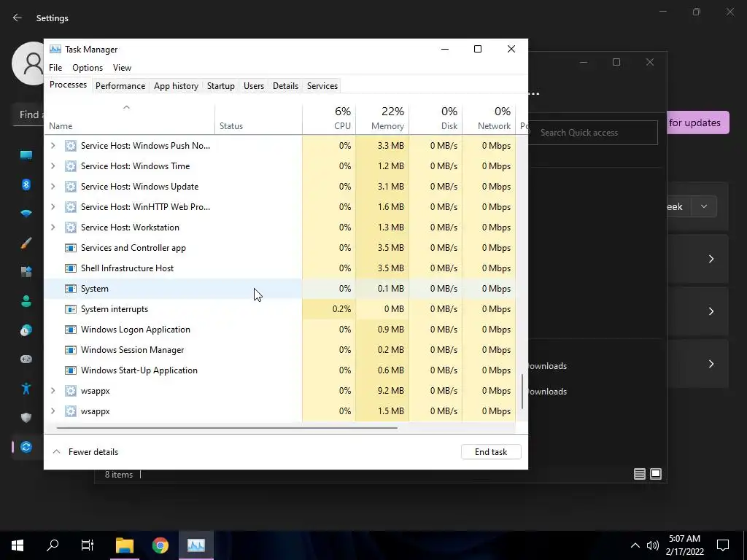Click the System process icon
This screenshot has height=560, width=747.
point(71,289)
